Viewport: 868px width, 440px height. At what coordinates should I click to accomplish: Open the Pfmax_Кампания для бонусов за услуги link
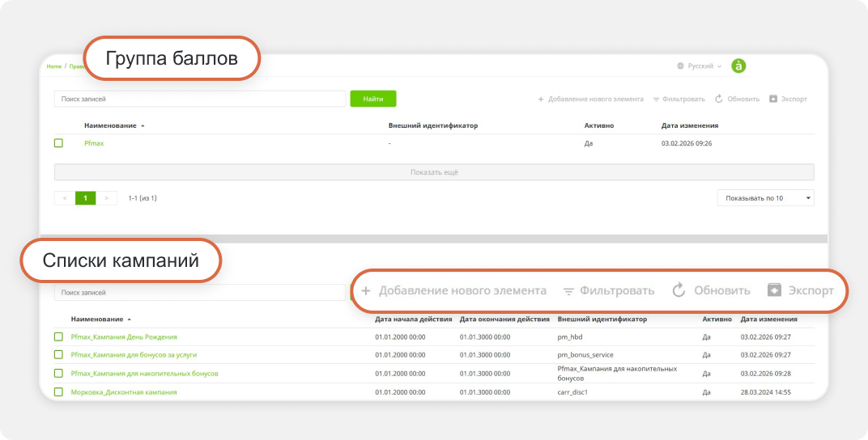[x=134, y=355]
